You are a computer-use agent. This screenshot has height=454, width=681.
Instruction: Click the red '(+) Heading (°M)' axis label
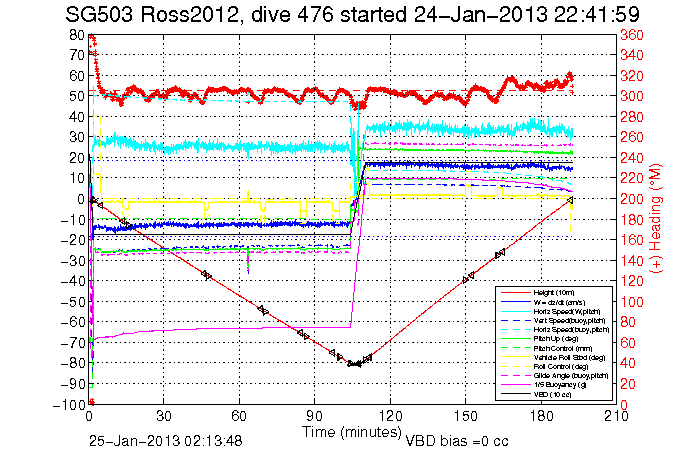click(656, 219)
